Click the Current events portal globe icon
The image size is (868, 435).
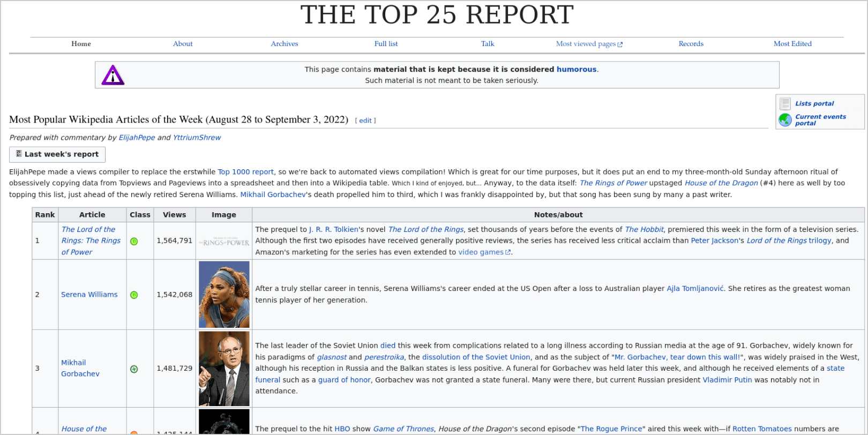pos(785,120)
